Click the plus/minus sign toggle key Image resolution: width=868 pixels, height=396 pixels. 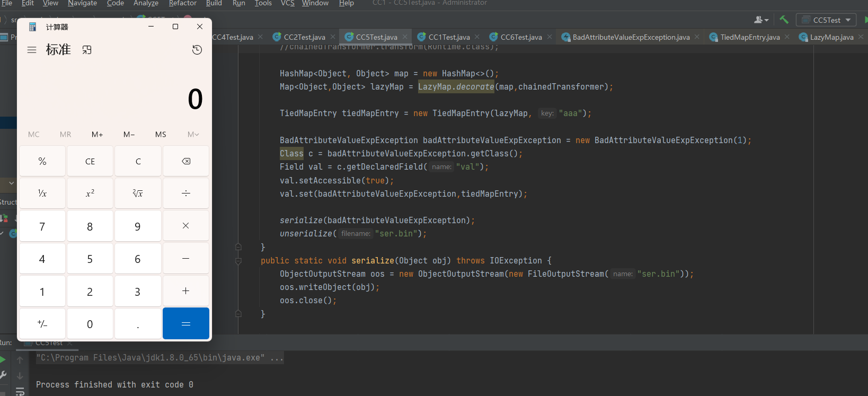click(x=42, y=323)
